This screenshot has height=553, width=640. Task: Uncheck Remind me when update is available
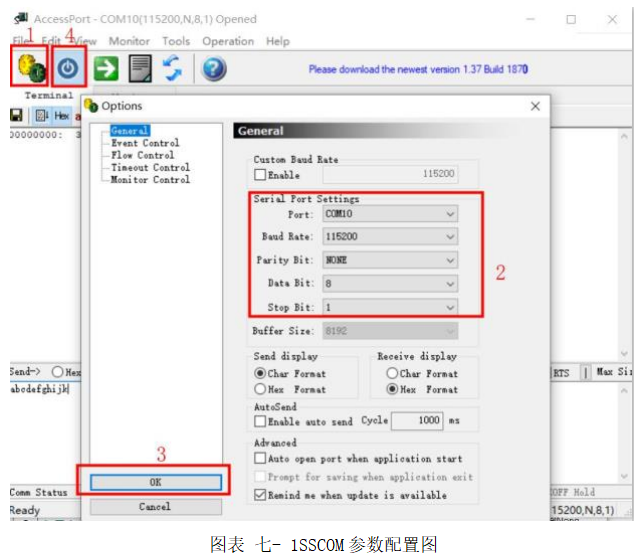tap(261, 495)
